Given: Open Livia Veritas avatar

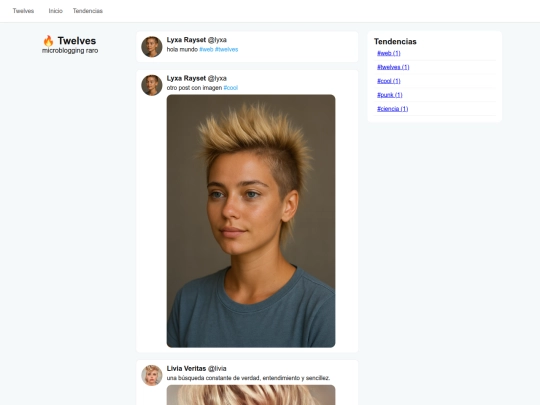Looking at the screenshot, I should click(x=152, y=375).
